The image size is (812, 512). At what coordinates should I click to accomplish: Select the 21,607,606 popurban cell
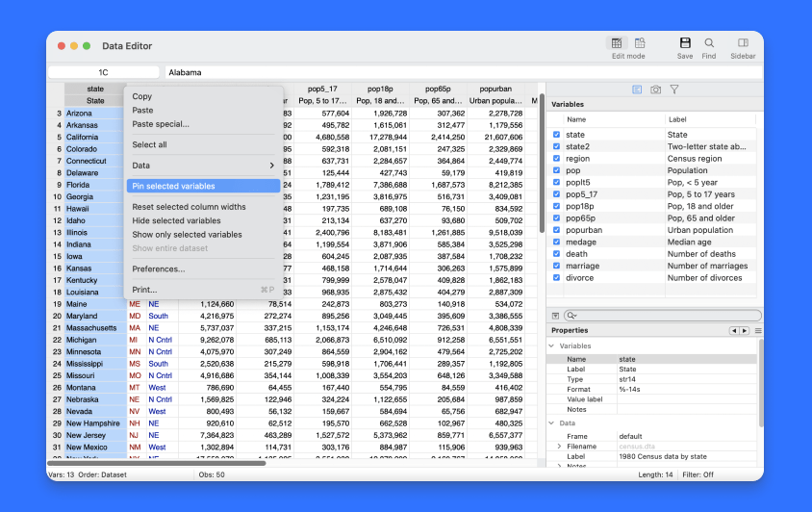(x=495, y=137)
